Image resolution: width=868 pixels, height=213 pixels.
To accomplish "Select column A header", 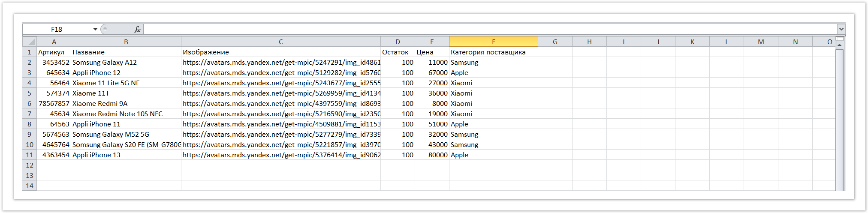I will pos(54,42).
